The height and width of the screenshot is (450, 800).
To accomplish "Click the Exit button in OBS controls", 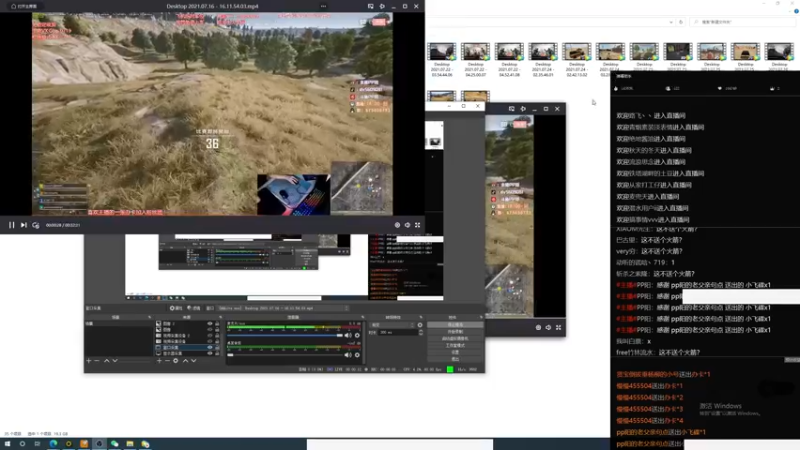I will 455,359.
